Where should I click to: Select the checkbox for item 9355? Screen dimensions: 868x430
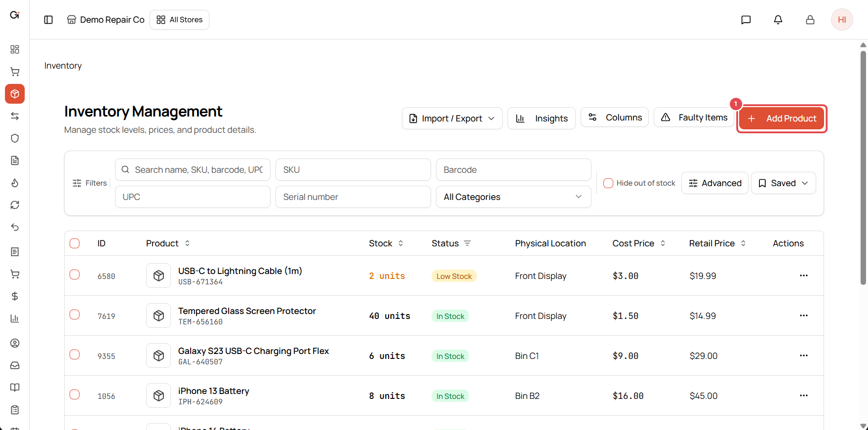coord(75,354)
